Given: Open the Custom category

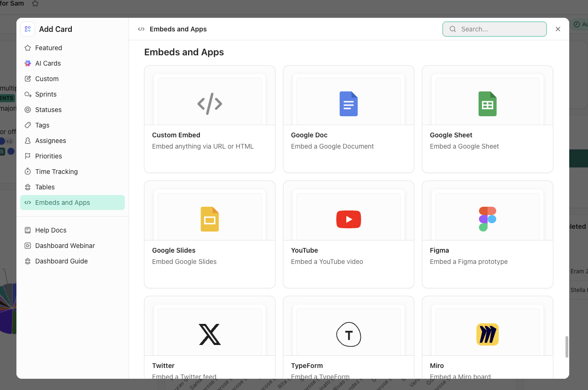Looking at the screenshot, I should (72, 79).
